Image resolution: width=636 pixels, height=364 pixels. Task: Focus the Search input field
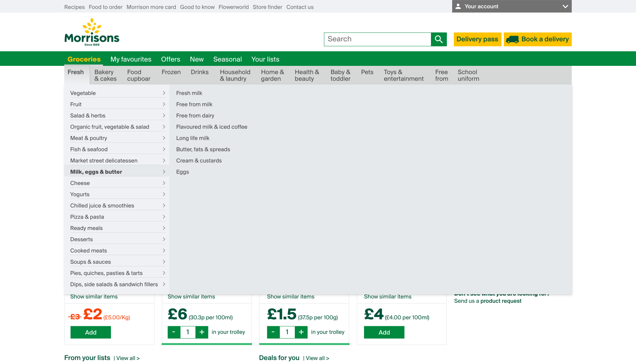point(377,39)
